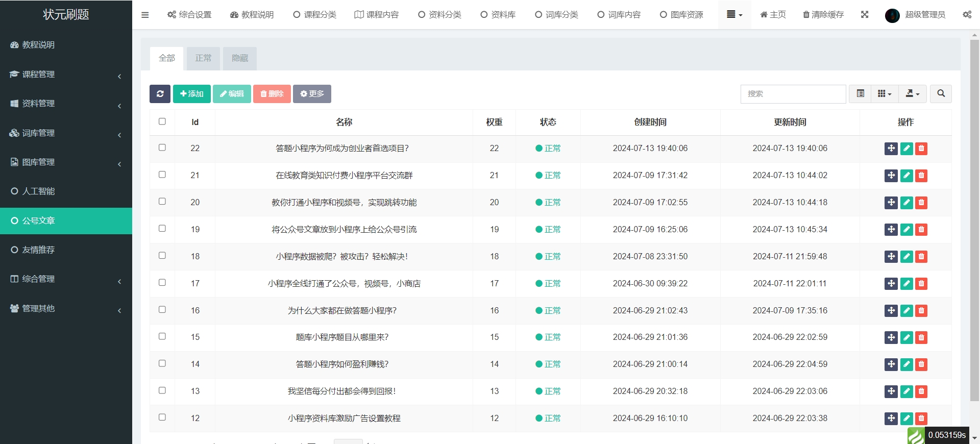This screenshot has height=444, width=980.
Task: Open the columns visibility dropdown
Action: coord(885,94)
